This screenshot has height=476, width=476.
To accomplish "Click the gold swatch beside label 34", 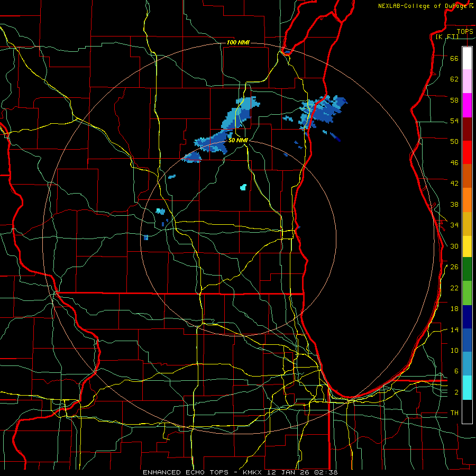I will click(x=467, y=224).
